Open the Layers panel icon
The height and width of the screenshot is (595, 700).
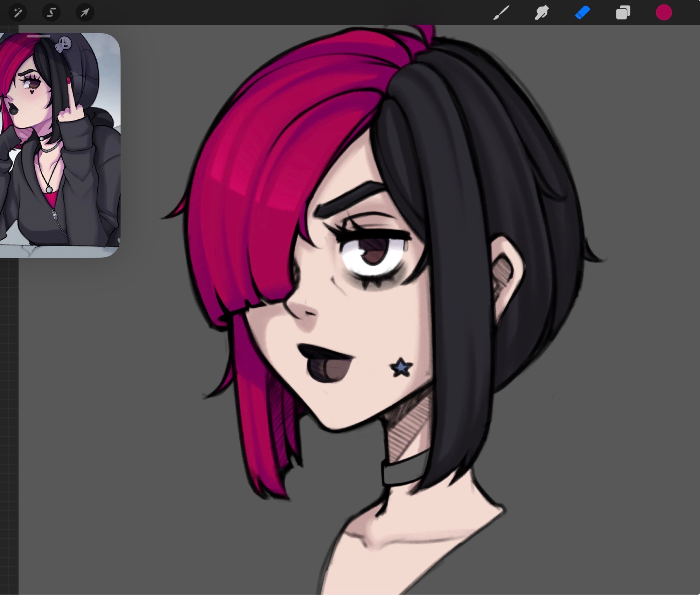[x=623, y=13]
